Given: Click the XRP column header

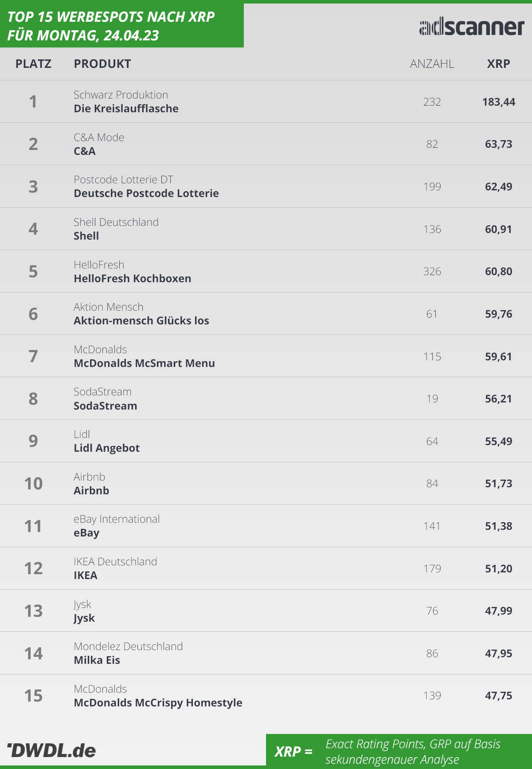Looking at the screenshot, I should (498, 64).
